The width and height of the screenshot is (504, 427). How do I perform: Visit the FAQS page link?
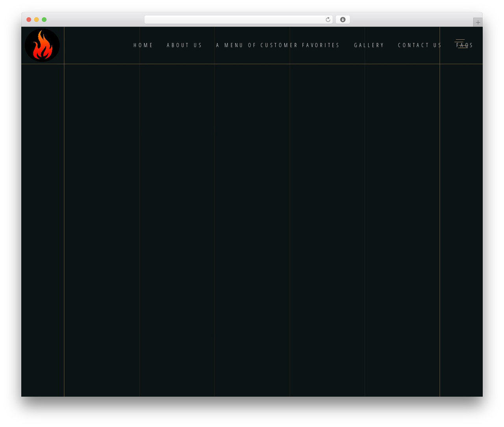pyautogui.click(x=465, y=45)
